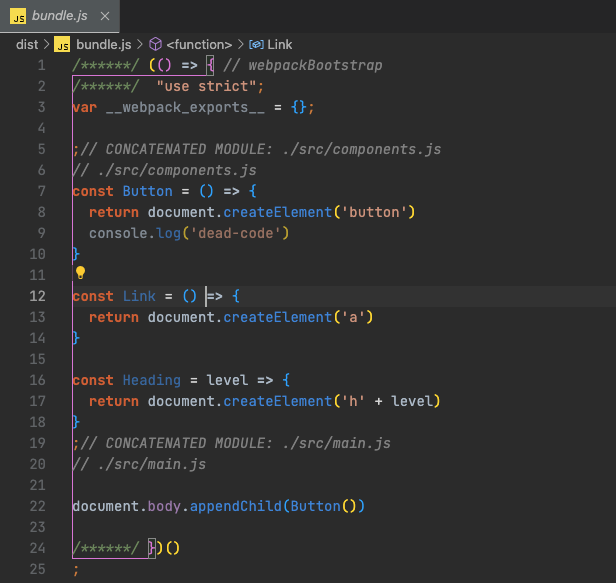
Task: Click the // ./src/components.js comment on line 6
Action: click(165, 170)
